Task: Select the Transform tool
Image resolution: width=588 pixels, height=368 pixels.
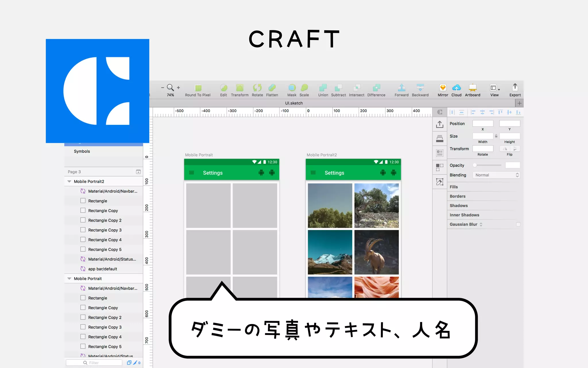Action: pos(239,87)
